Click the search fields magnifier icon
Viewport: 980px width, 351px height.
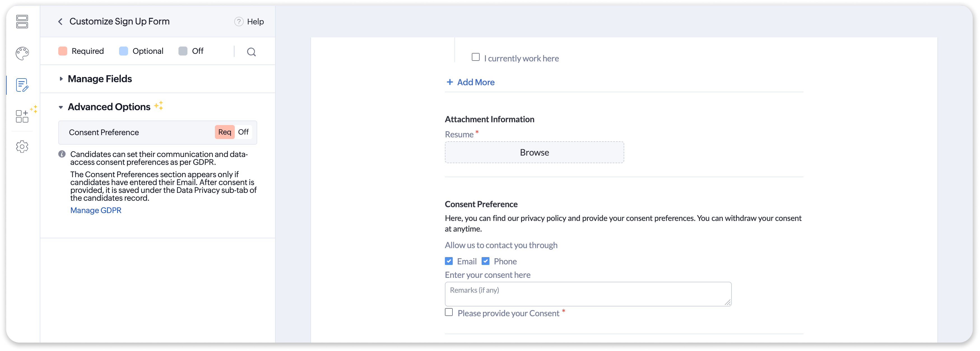click(x=251, y=52)
